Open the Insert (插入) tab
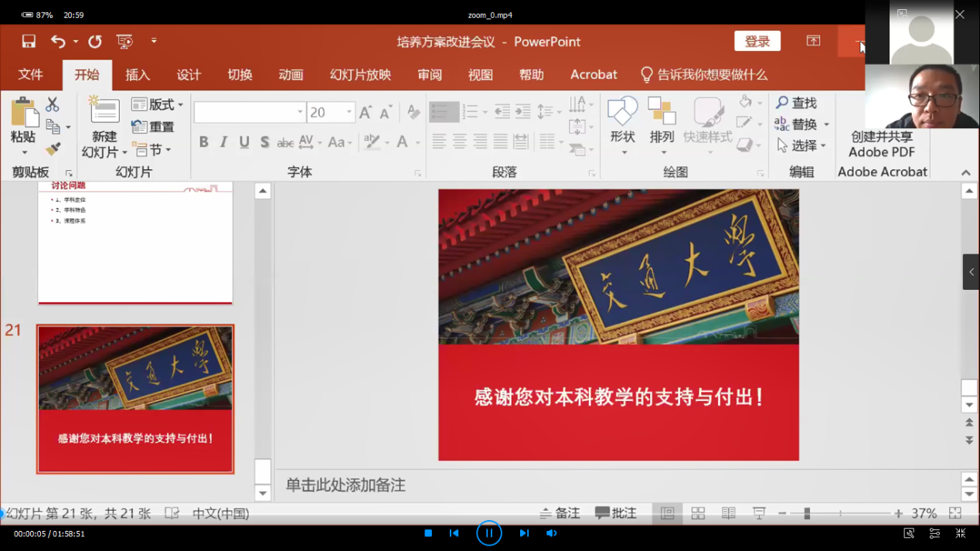Screen dimensions: 980x551 coord(138,75)
